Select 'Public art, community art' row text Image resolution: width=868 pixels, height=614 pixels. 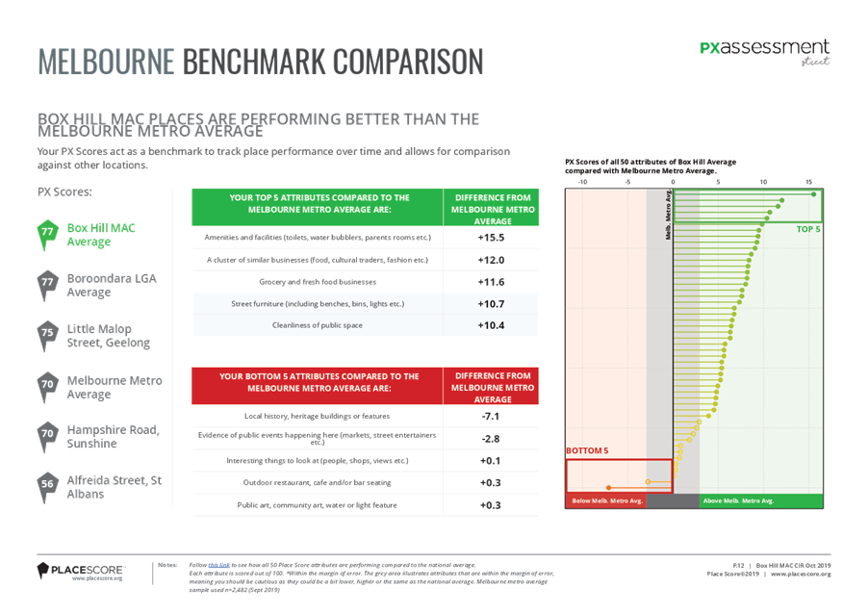(x=318, y=505)
